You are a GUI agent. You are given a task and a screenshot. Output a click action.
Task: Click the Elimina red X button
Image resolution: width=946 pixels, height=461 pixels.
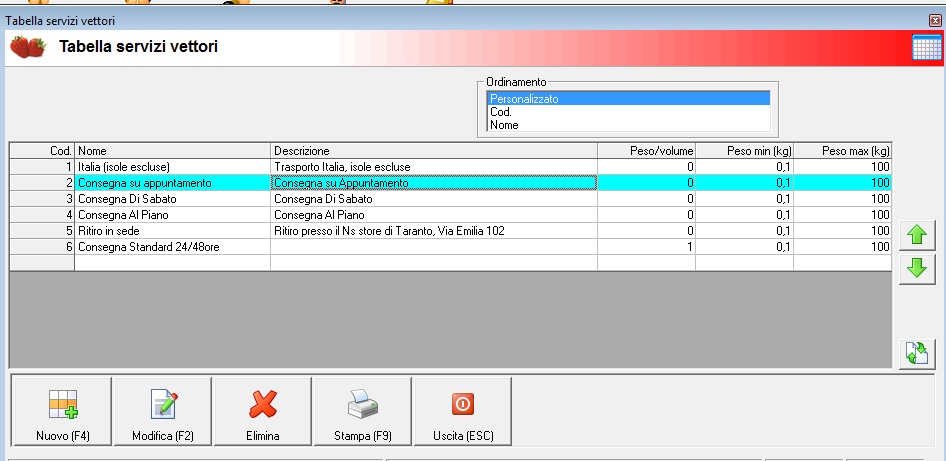tap(262, 412)
